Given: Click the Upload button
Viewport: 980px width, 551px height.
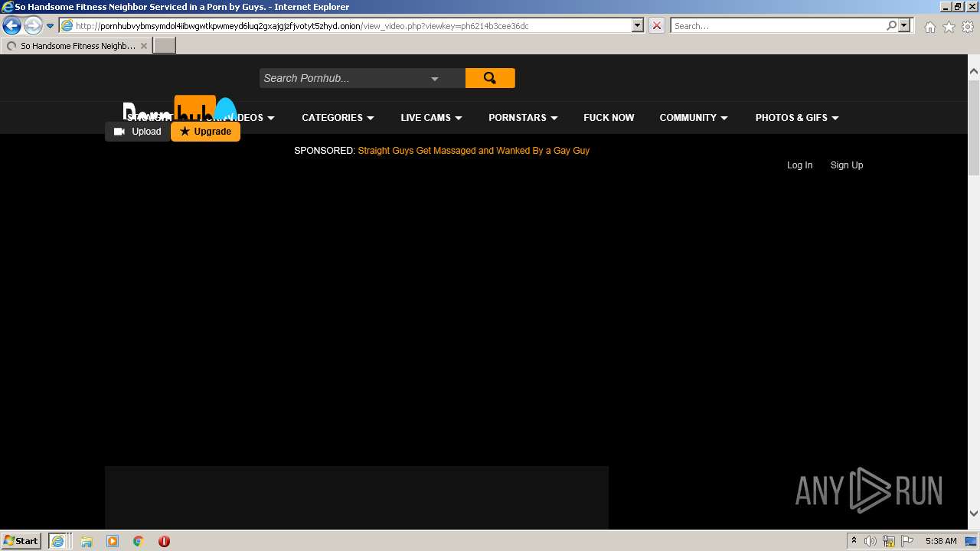Looking at the screenshot, I should pyautogui.click(x=138, y=132).
